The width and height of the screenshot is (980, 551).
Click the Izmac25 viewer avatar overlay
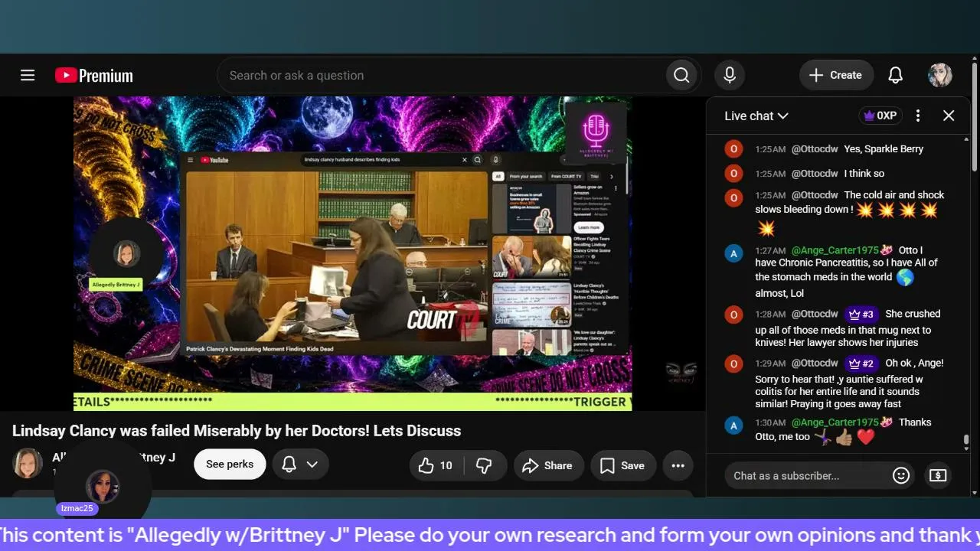(x=102, y=485)
